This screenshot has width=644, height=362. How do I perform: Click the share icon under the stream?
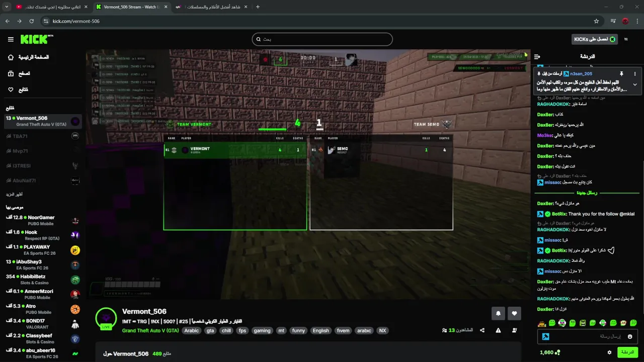tap(482, 330)
